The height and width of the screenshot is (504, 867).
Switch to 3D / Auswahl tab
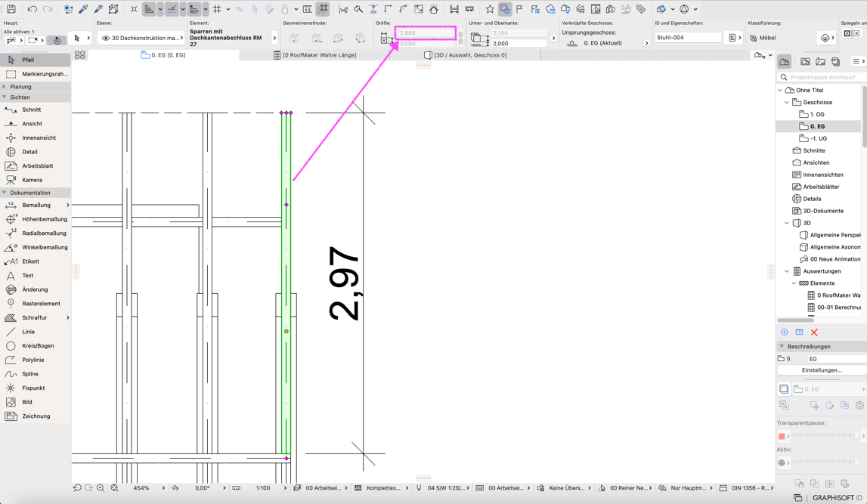pyautogui.click(x=465, y=55)
